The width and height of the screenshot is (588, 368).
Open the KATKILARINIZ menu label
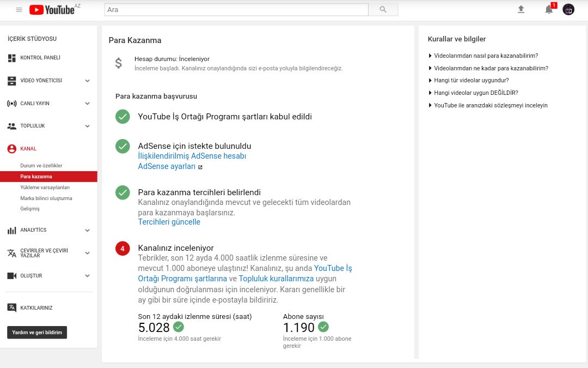[36, 308]
